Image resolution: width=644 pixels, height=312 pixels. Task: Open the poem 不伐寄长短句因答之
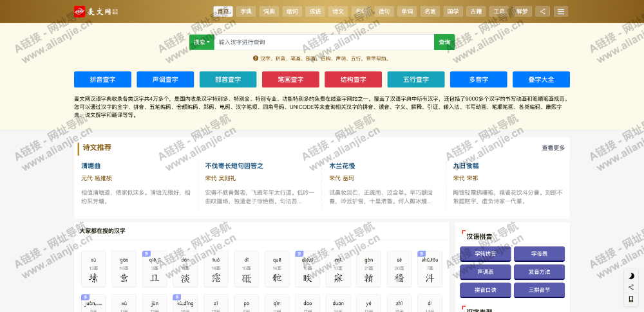[234, 166]
